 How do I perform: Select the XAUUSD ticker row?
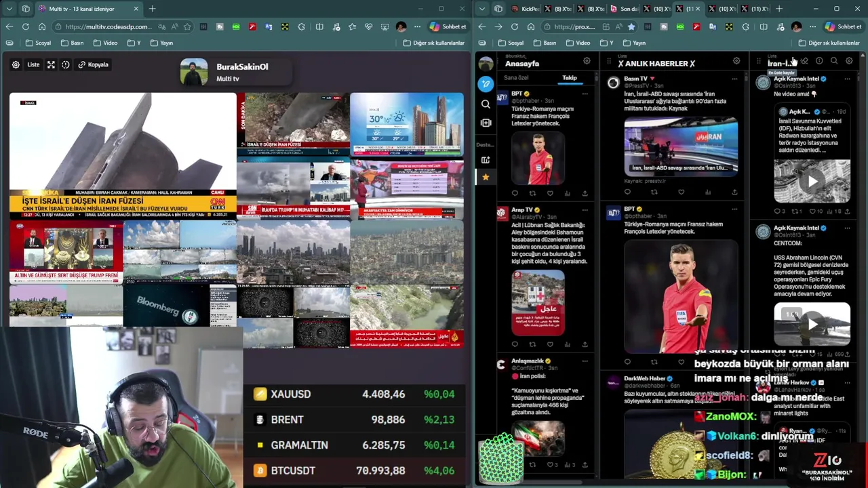(x=355, y=394)
